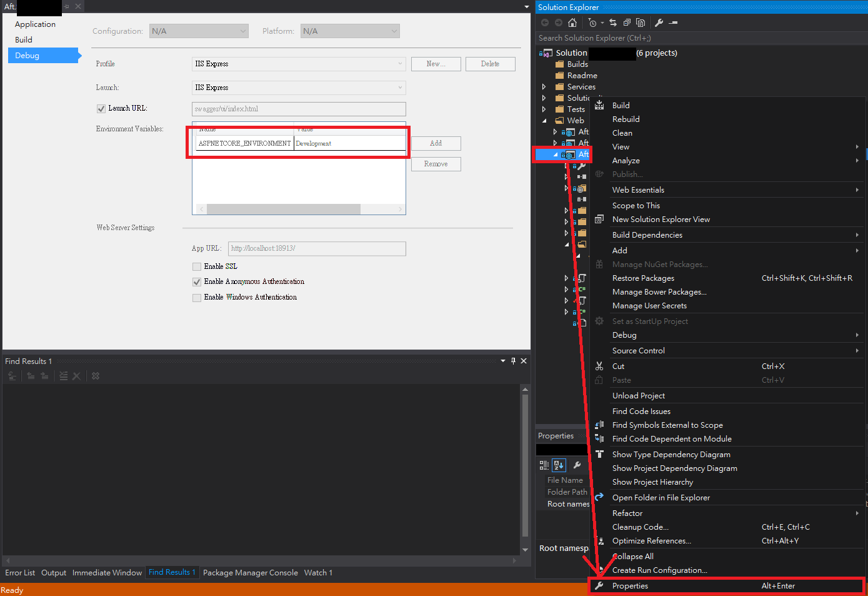Open the Package Manager Console tab
This screenshot has height=596, width=868.
pos(251,572)
